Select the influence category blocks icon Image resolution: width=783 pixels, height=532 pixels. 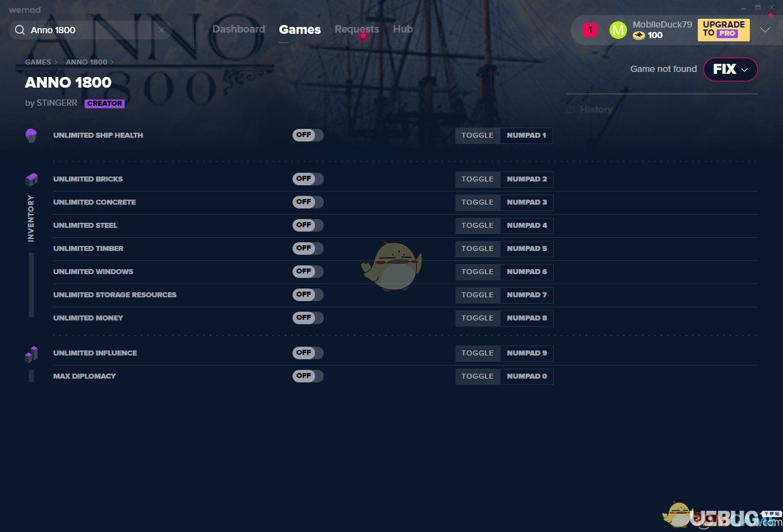tap(31, 354)
